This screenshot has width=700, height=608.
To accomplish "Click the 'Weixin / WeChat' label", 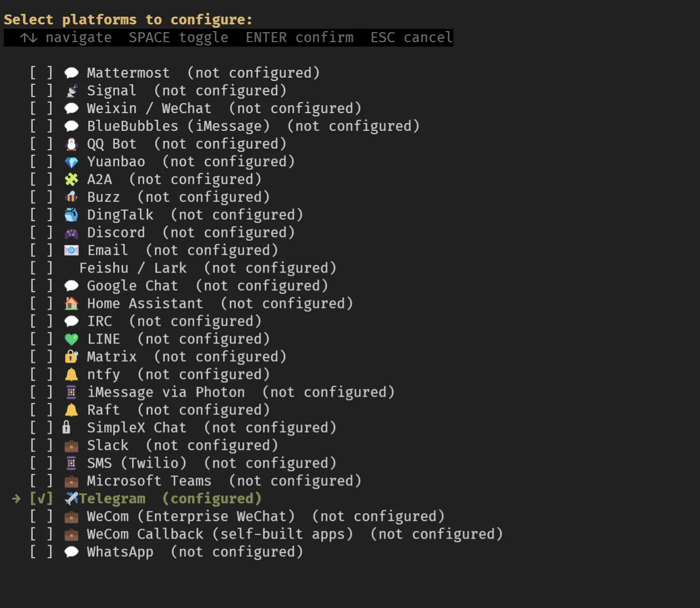I will [x=149, y=108].
